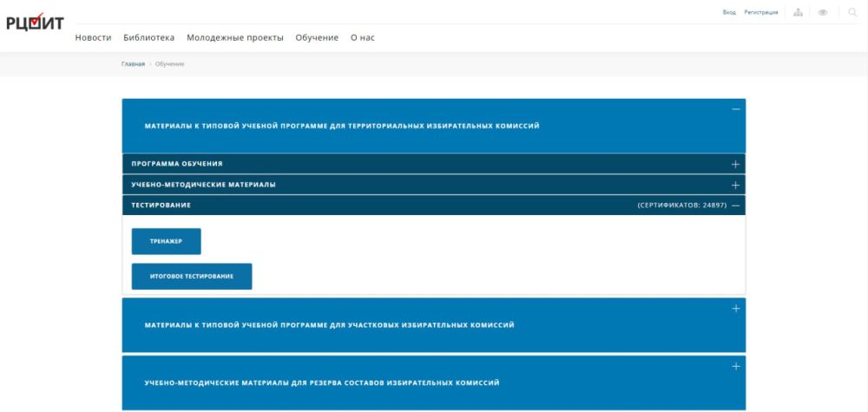This screenshot has width=868, height=412.
Task: Expand Учебно-методические материалы plus icon
Action: tap(735, 185)
